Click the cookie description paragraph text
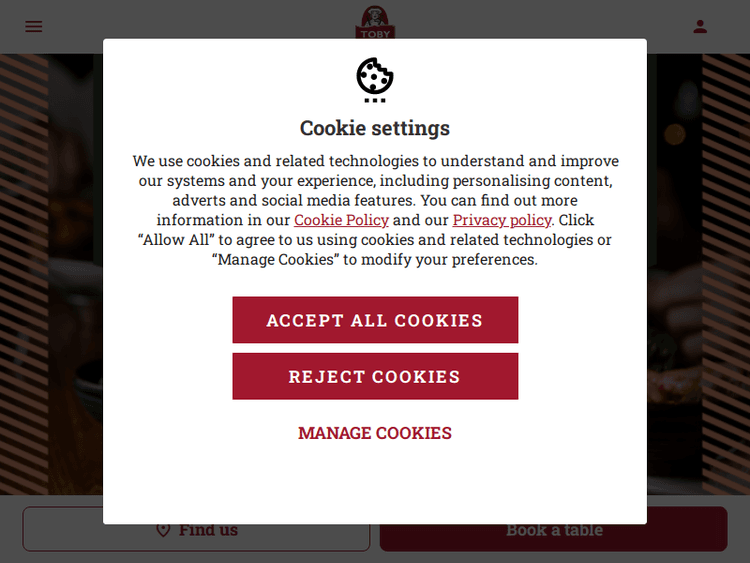This screenshot has height=563, width=750. coord(375,210)
